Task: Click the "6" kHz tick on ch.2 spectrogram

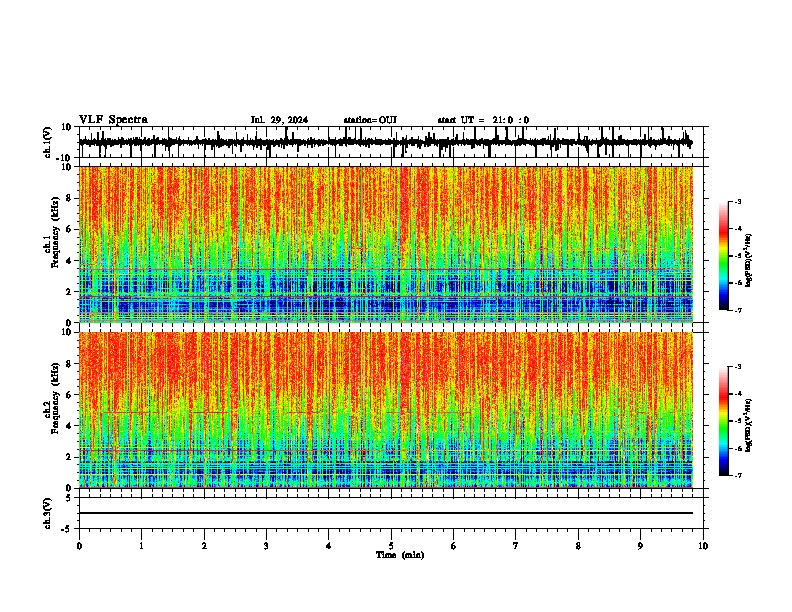Action: (x=70, y=395)
